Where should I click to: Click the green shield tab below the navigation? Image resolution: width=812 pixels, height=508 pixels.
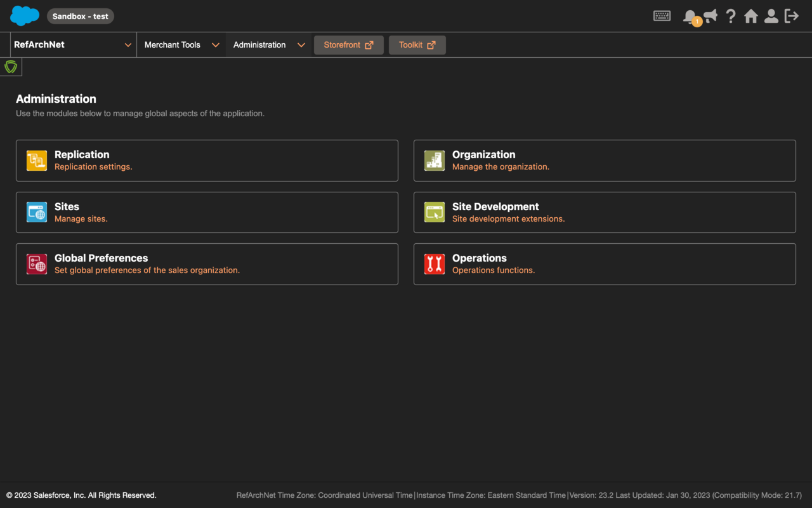coord(11,65)
